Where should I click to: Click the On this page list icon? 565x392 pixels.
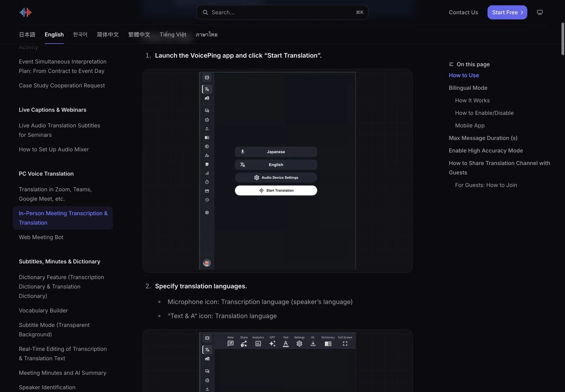point(451,64)
